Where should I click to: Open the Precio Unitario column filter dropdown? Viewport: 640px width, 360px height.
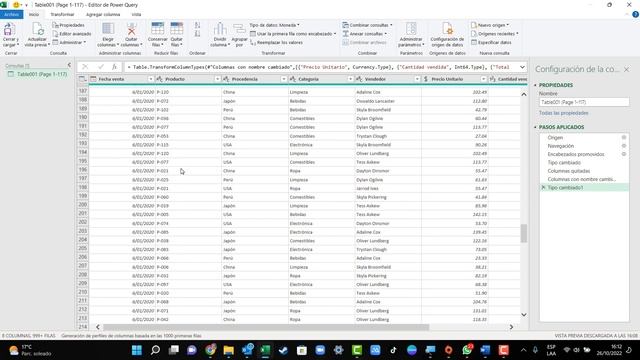(483, 79)
